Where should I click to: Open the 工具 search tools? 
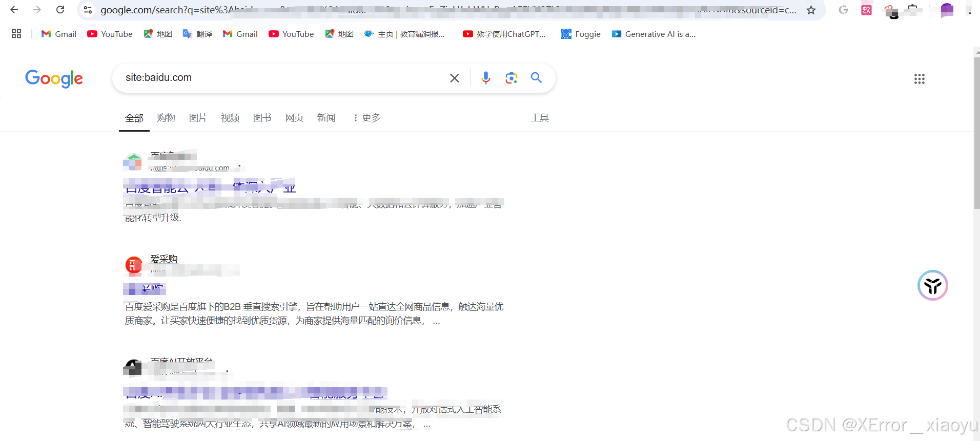click(x=540, y=118)
